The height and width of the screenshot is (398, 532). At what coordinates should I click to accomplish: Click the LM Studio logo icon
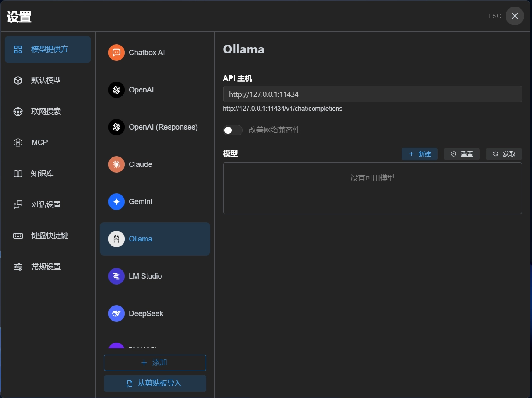tap(116, 276)
